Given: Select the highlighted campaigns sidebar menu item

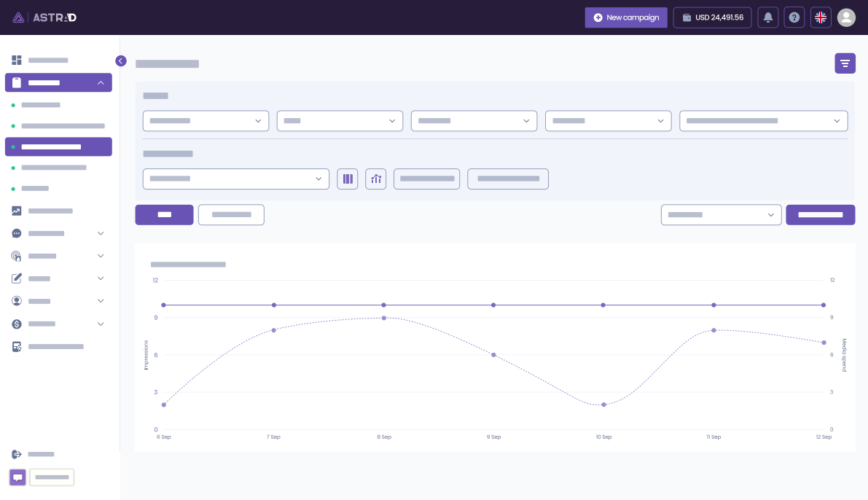Looking at the screenshot, I should pyautogui.click(x=58, y=147).
